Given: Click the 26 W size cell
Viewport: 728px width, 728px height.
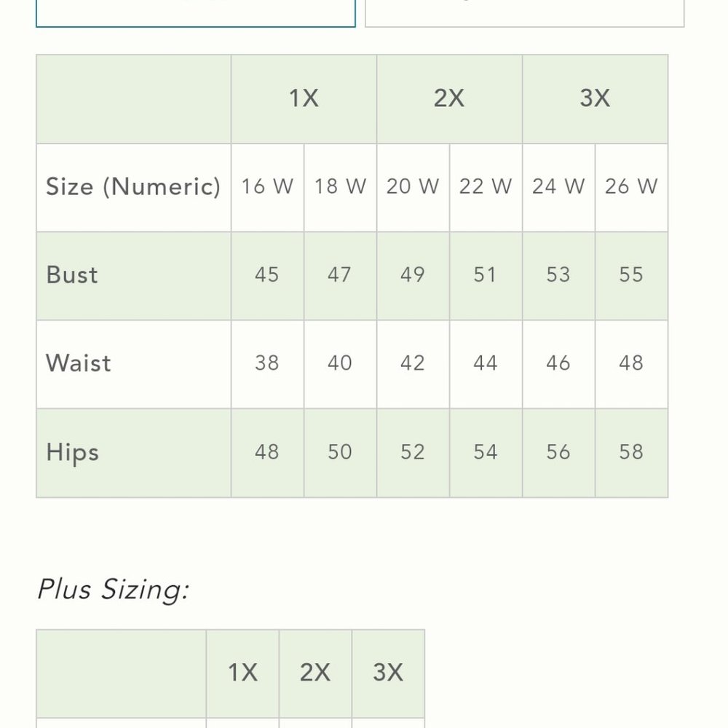Looking at the screenshot, I should (631, 187).
